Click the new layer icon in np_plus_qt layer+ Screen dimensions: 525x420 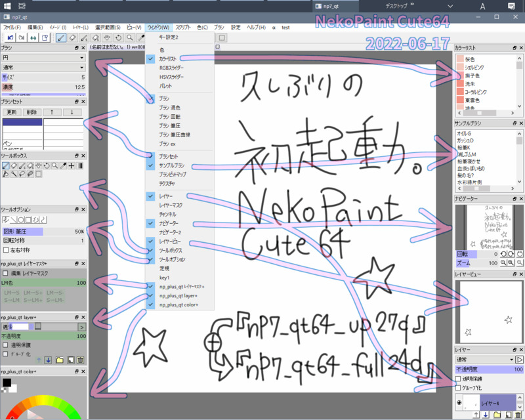(70, 360)
